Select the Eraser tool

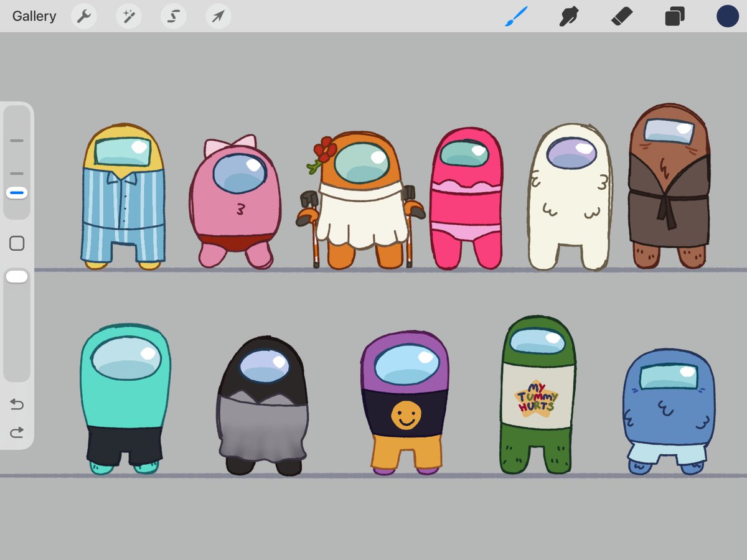pyautogui.click(x=622, y=16)
